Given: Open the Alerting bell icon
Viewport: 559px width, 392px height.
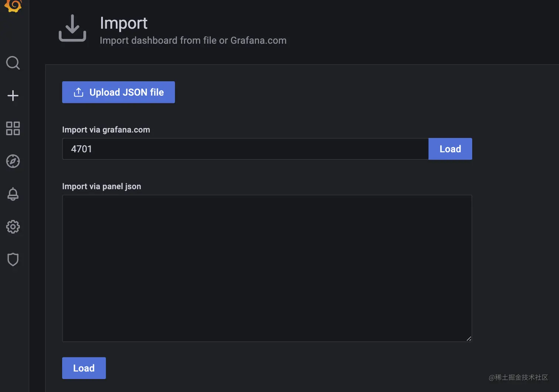Looking at the screenshot, I should point(13,194).
